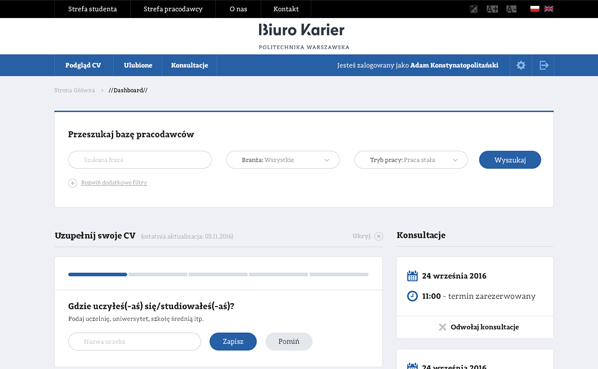Click the Biuro Karier logo
The height and width of the screenshot is (369, 598).
click(302, 30)
